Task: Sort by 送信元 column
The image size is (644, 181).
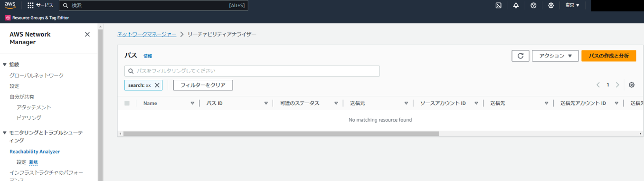Action: (x=406, y=103)
